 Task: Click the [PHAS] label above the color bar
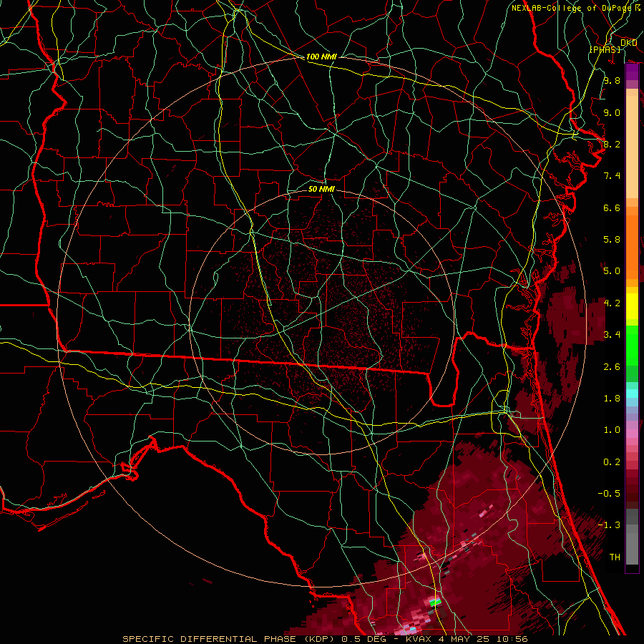tap(605, 49)
